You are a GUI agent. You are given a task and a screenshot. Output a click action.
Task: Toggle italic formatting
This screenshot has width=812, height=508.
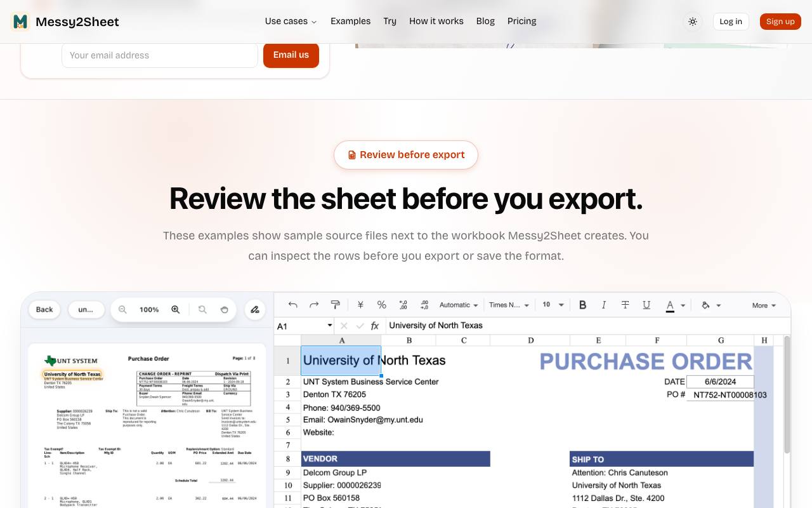(604, 305)
